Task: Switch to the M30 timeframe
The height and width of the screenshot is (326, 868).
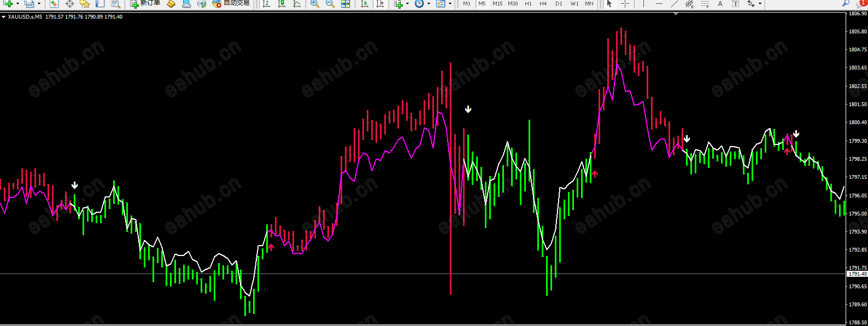Action: [513, 3]
